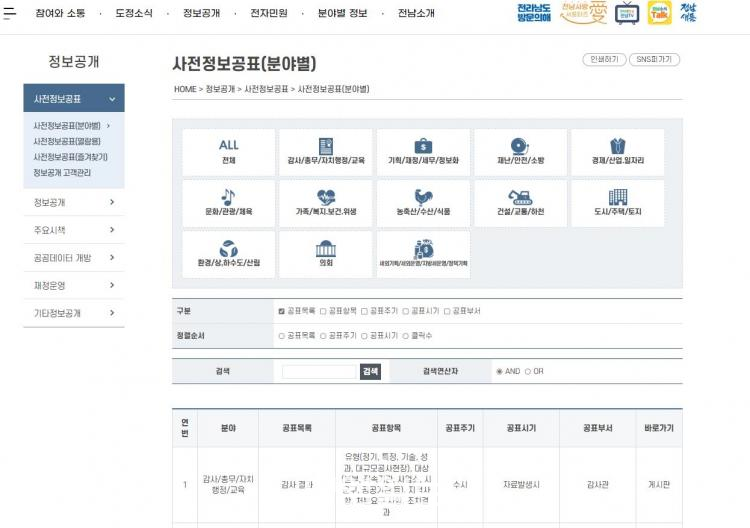Click the 인쇄하기 print button
Image resolution: width=750 pixels, height=528 pixels.
coord(604,60)
